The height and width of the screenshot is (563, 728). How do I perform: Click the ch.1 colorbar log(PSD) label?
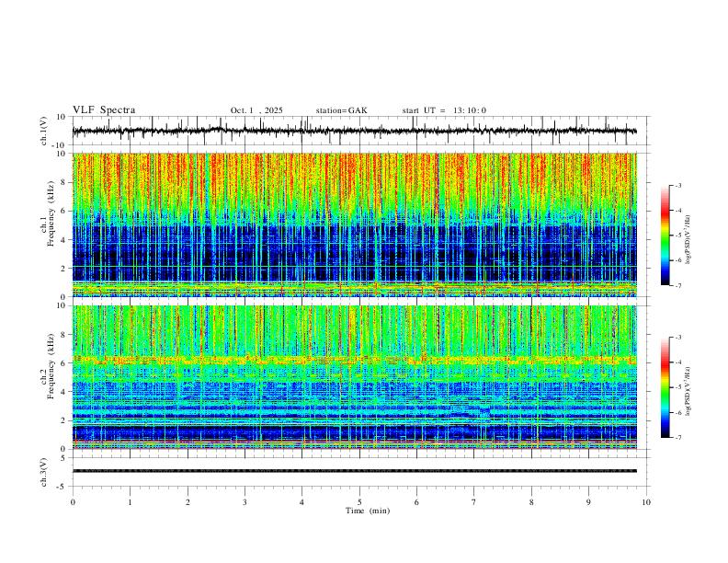coord(688,239)
